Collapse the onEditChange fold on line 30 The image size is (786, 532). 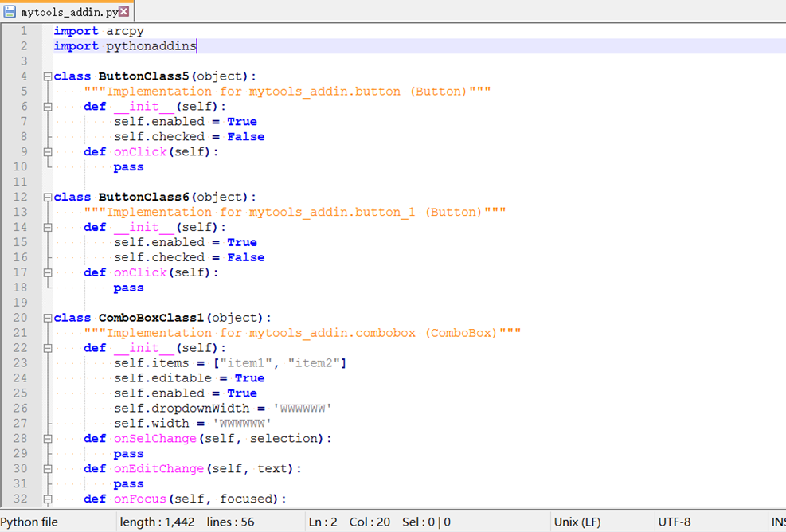[x=48, y=469]
